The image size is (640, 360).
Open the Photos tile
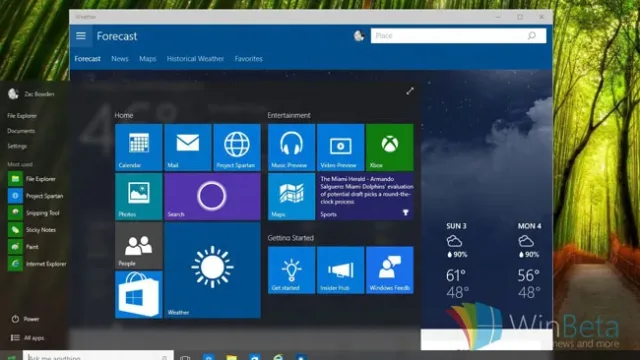coord(139,196)
